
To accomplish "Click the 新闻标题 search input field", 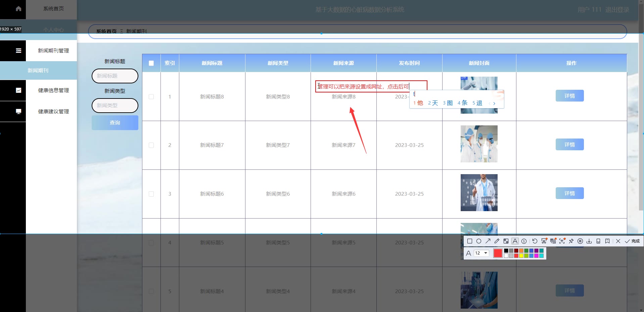I will [115, 76].
